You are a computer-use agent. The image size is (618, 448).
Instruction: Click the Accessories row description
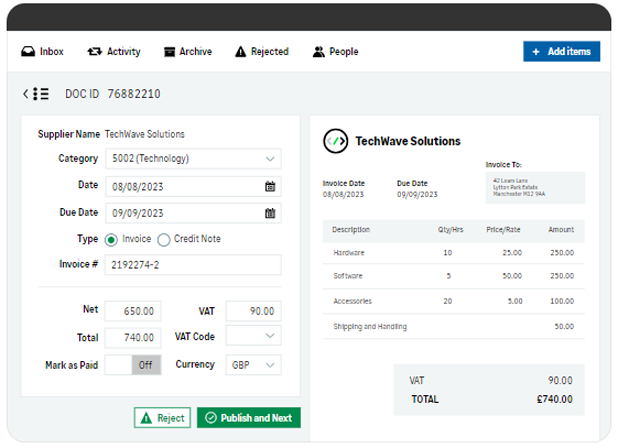(x=352, y=301)
